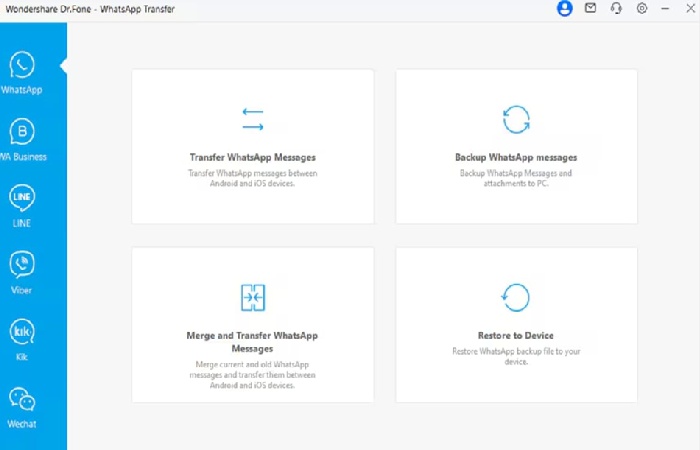Screen dimensions: 700x450
Task: Click the merge columns icon
Action: 253,297
